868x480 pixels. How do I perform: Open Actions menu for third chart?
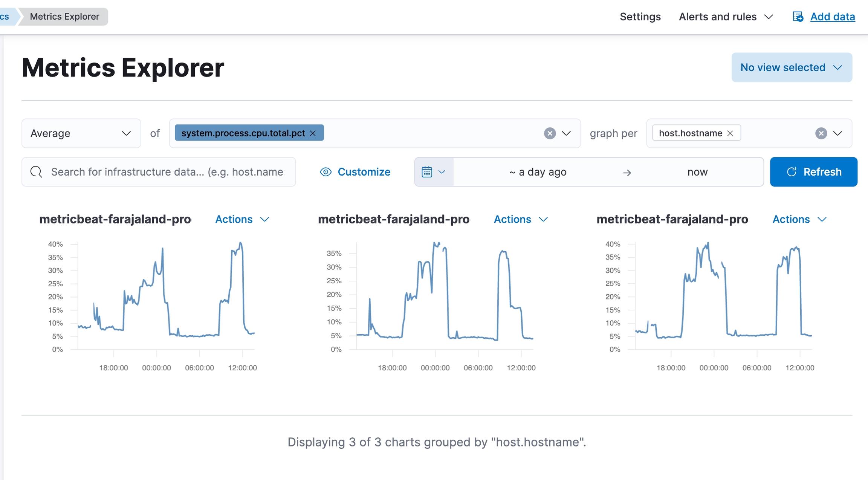799,219
